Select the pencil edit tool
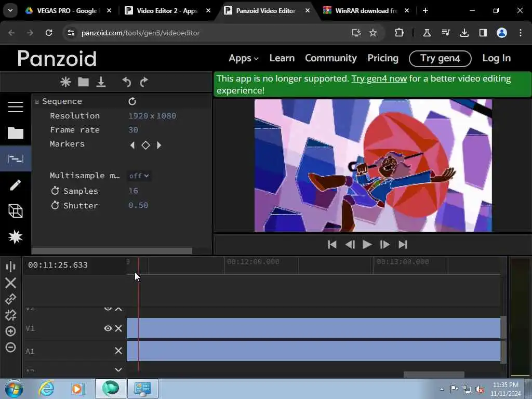Screen dimensions: 532x399 16,185
